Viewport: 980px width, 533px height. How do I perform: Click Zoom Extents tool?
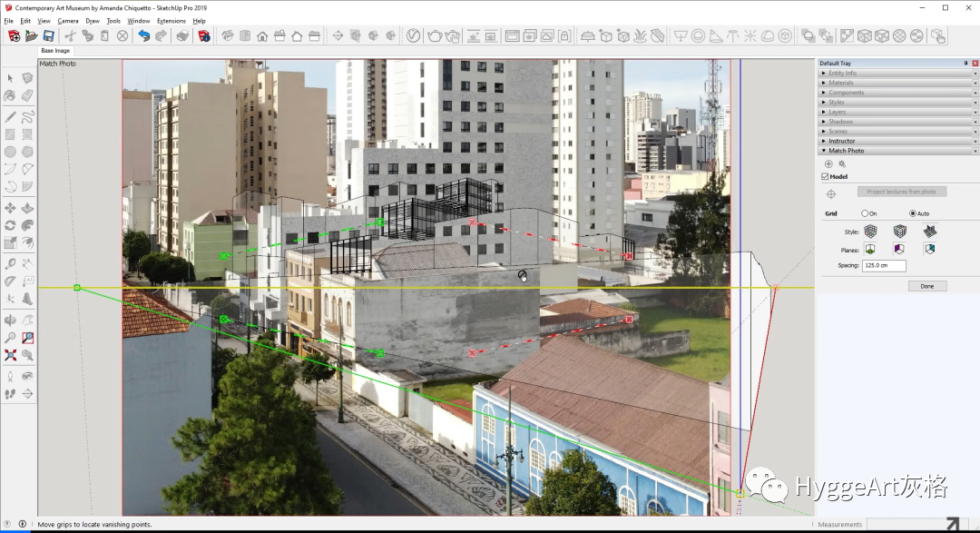pos(10,355)
